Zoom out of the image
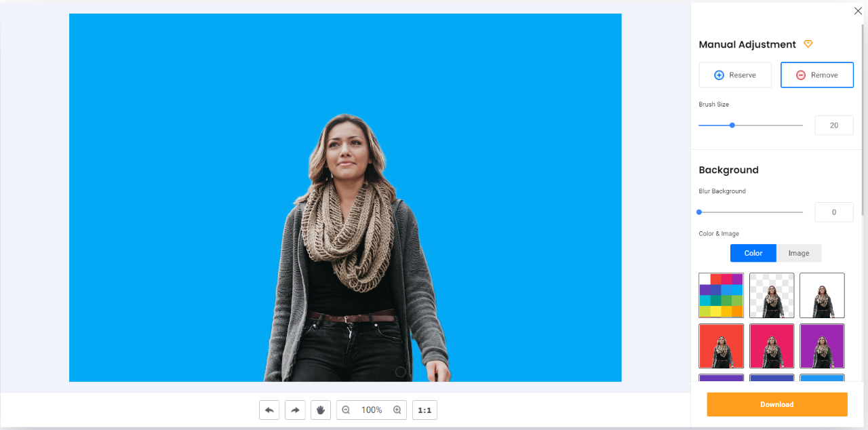 (x=346, y=410)
